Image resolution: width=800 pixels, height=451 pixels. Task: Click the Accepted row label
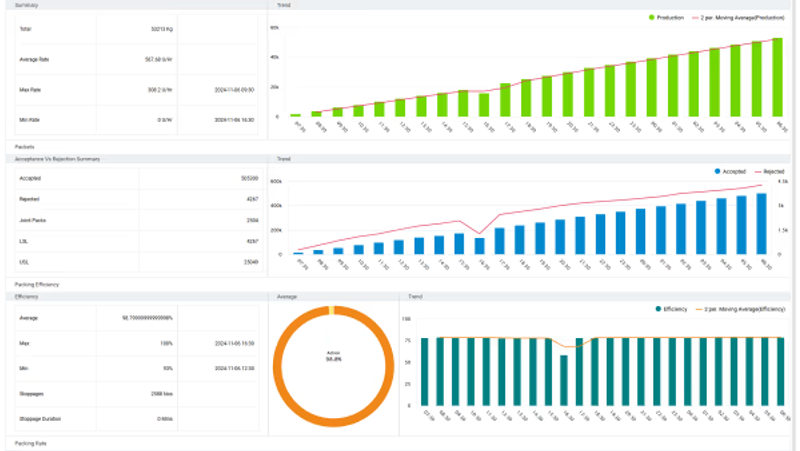point(30,179)
